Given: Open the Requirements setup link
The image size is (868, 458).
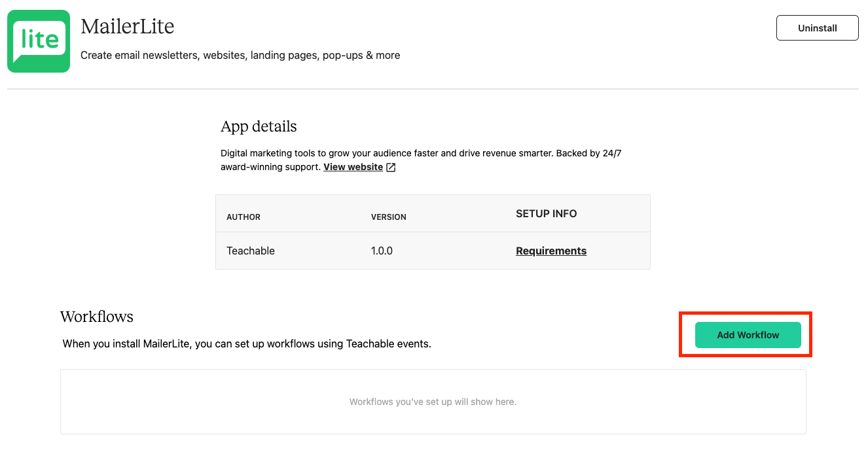Looking at the screenshot, I should [x=551, y=251].
